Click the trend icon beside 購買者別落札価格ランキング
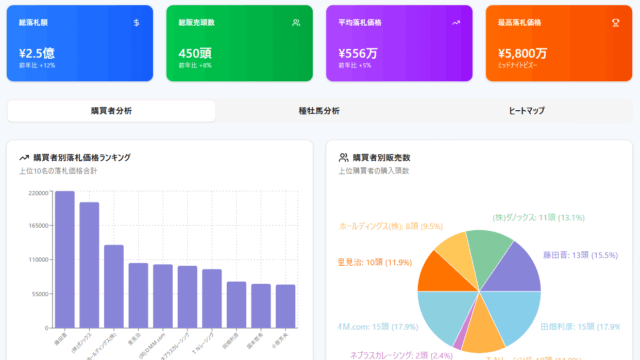 point(24,158)
